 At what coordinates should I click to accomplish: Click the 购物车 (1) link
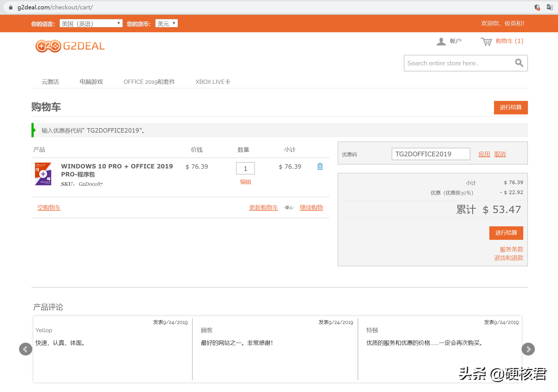tap(509, 41)
